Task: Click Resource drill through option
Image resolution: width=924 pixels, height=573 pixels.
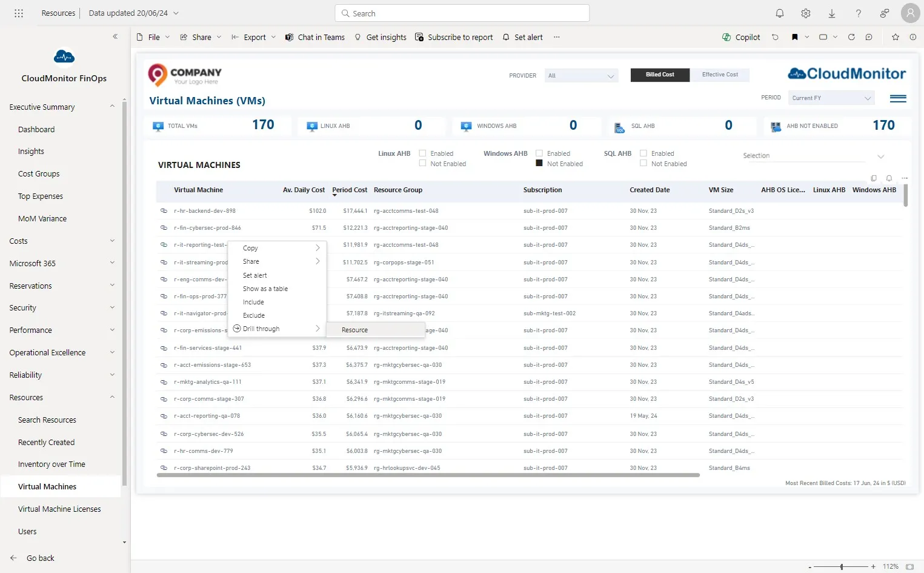Action: pyautogui.click(x=376, y=330)
